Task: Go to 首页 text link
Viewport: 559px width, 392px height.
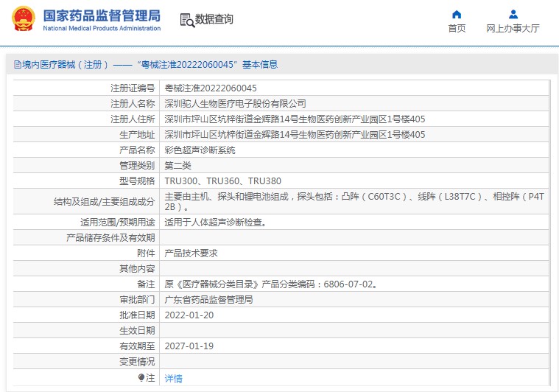Action: (457, 28)
